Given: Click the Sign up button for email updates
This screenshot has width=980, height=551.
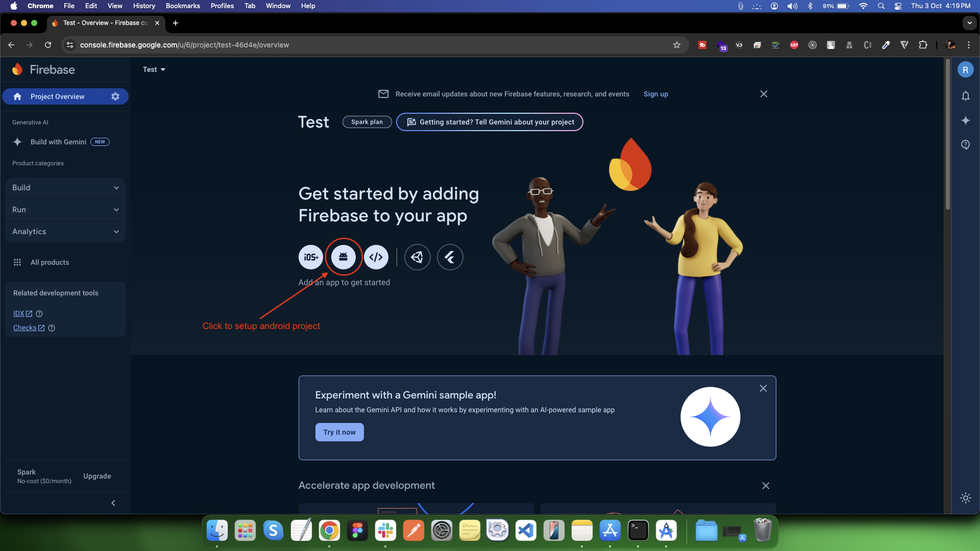Looking at the screenshot, I should [655, 93].
